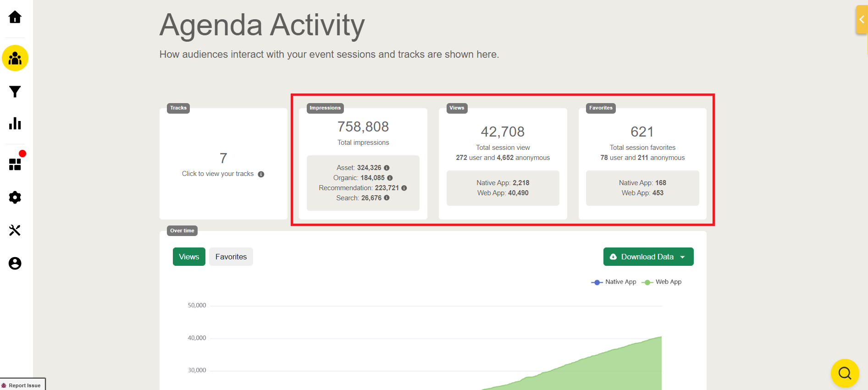Click '78 user and 211 anonymous' text
The image size is (868, 390).
click(x=642, y=158)
